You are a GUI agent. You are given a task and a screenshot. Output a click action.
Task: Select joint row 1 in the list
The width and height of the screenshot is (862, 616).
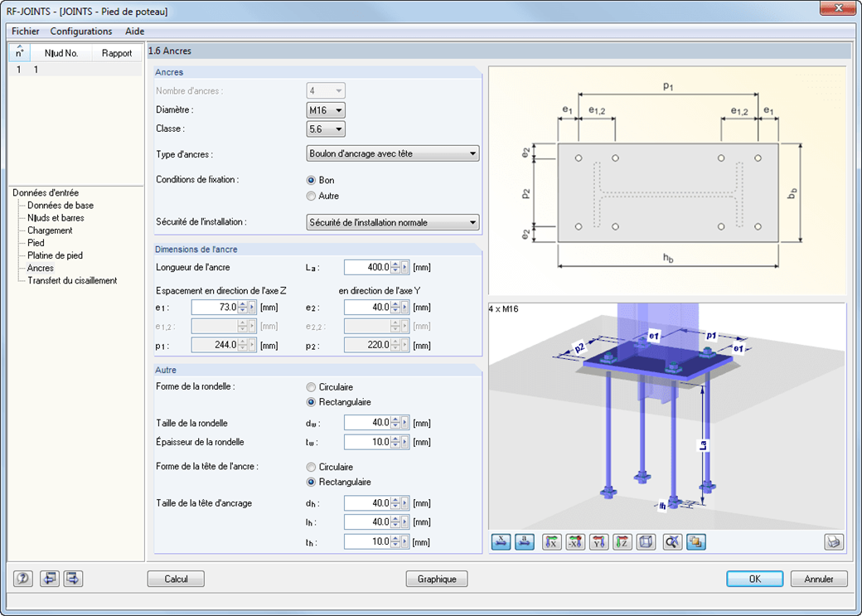[75, 70]
